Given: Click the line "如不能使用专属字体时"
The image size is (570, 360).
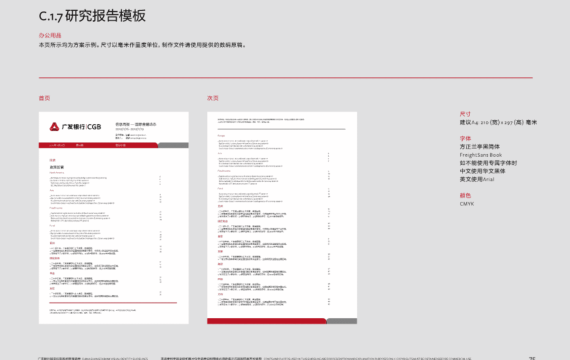Looking at the screenshot, I should coord(488,163).
